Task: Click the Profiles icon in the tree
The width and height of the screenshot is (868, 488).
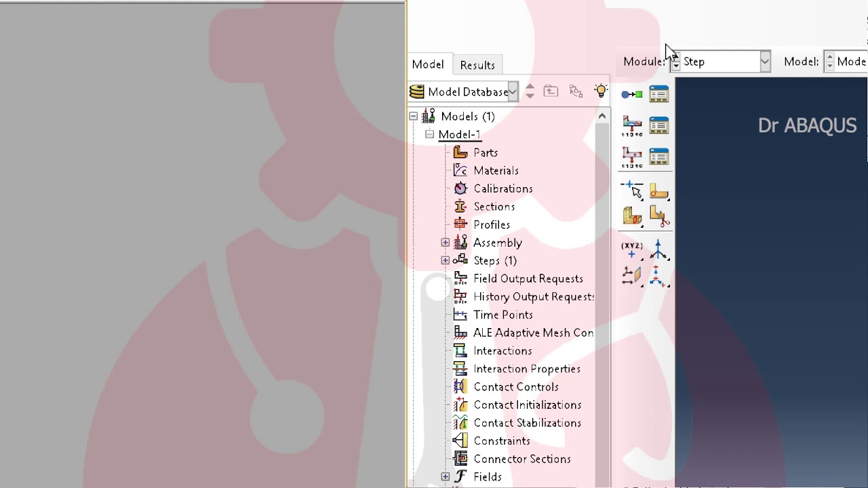Action: tap(460, 224)
